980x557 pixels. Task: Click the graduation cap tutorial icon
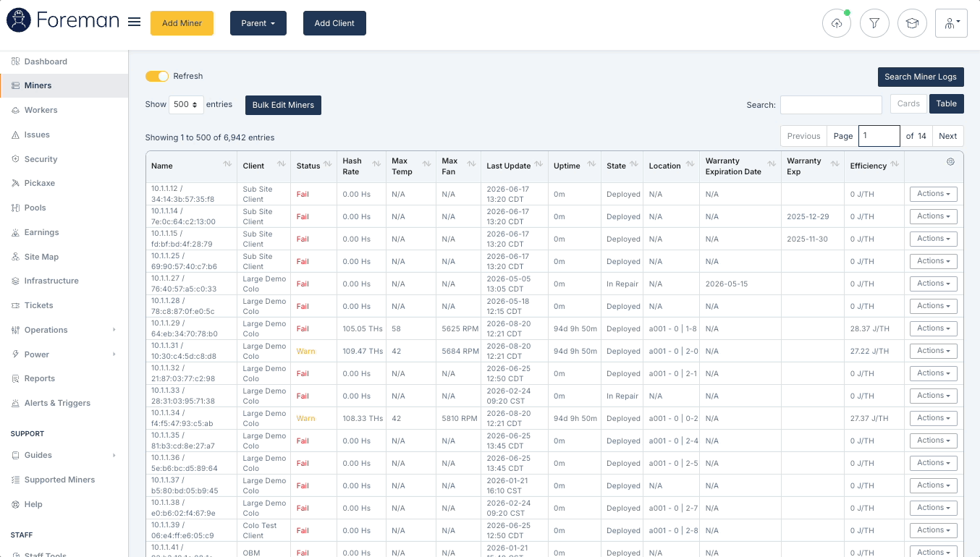tap(912, 23)
